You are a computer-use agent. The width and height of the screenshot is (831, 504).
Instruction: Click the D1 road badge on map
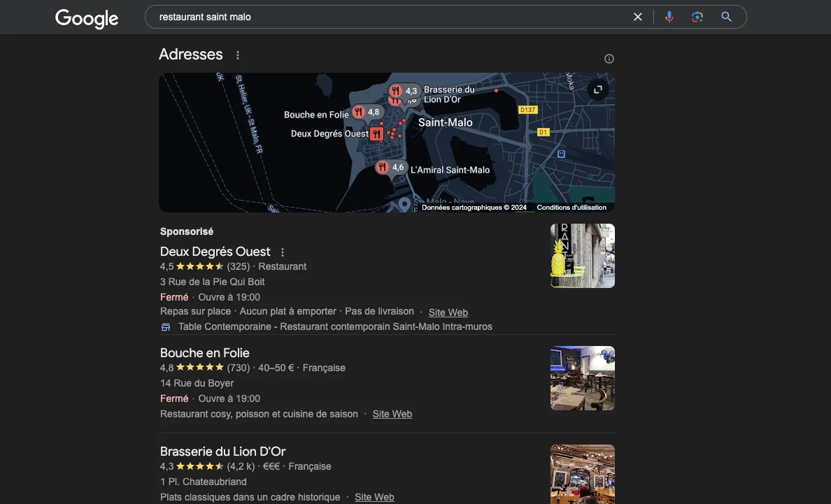pyautogui.click(x=543, y=132)
